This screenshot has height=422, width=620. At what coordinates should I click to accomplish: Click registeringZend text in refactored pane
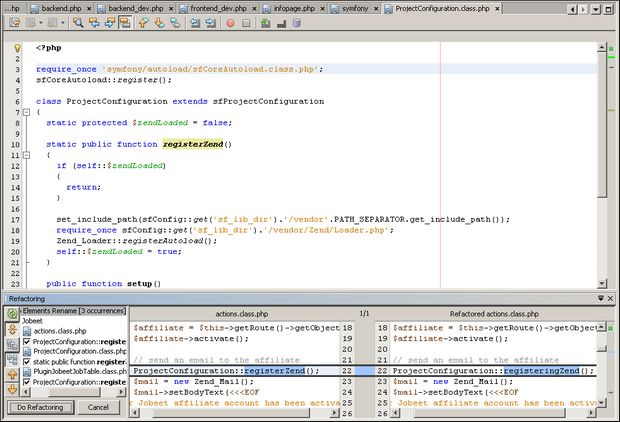(541, 371)
